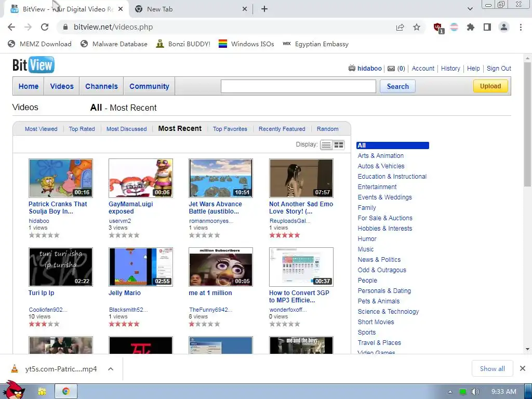
Task: Open the volume speaker tray icon
Action: 475,392
